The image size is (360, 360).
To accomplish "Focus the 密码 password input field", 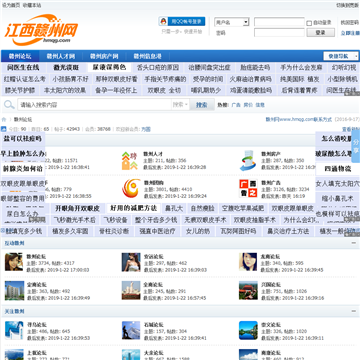I will [279, 33].
